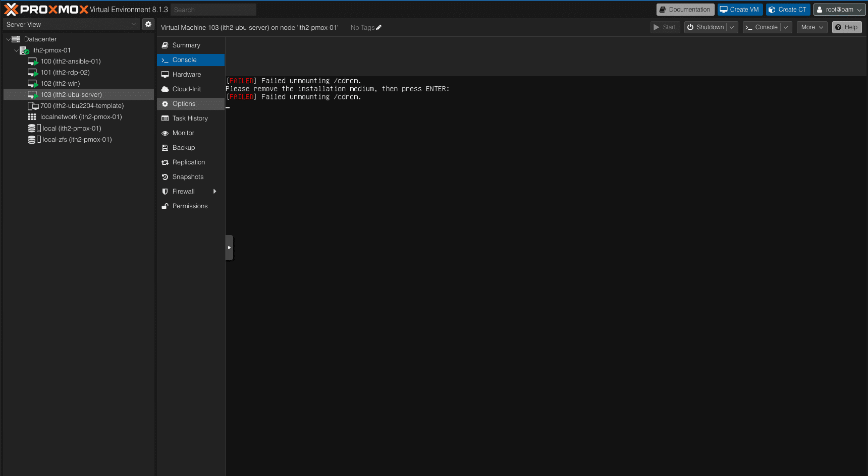Screen dimensions: 868x476
Task: Open view settings gear beside Server View
Action: pyautogui.click(x=148, y=24)
